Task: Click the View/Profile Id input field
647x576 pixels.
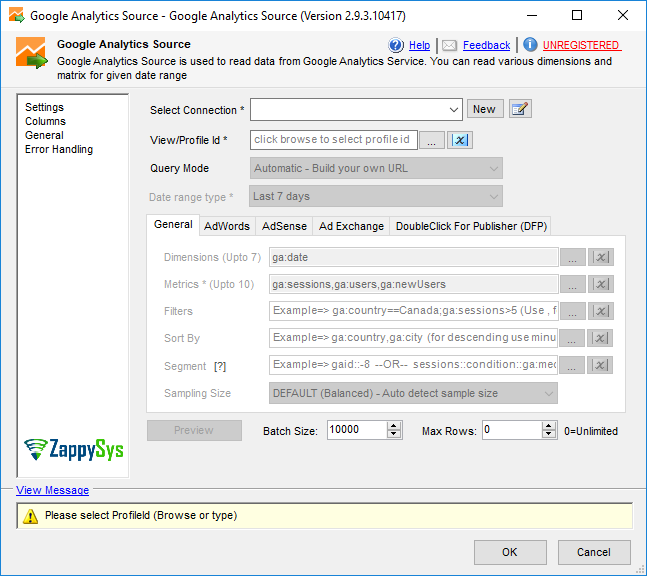Action: coord(333,140)
